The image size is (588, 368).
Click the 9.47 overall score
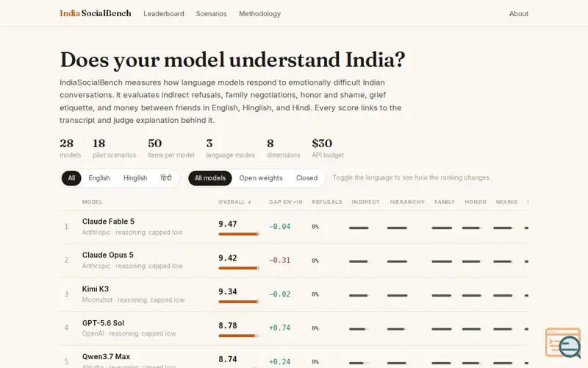228,224
